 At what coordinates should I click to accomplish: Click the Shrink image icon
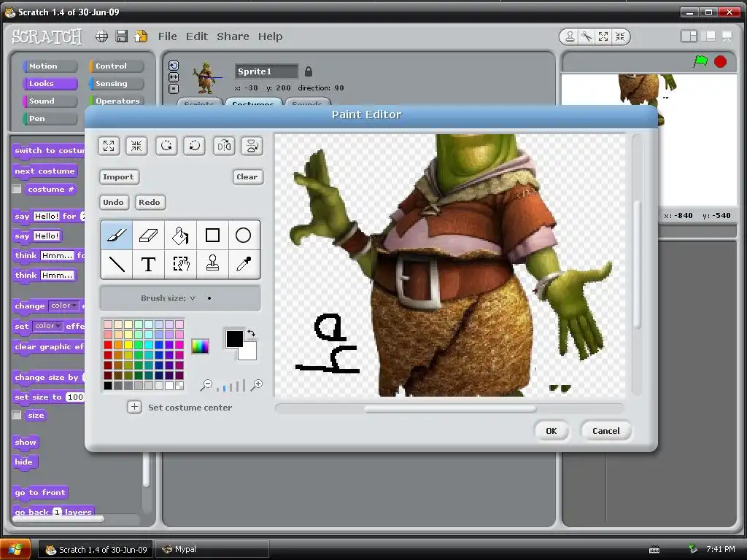(136, 146)
